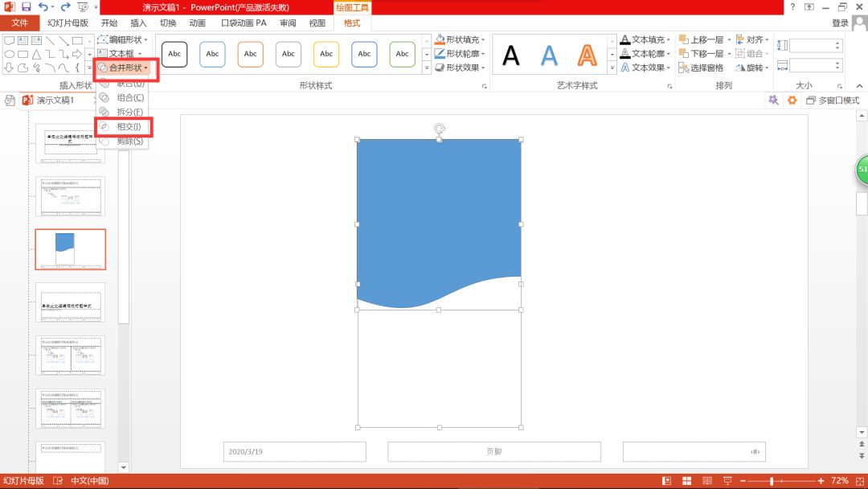Click the orange gear icon beside multi-window mode

point(792,101)
